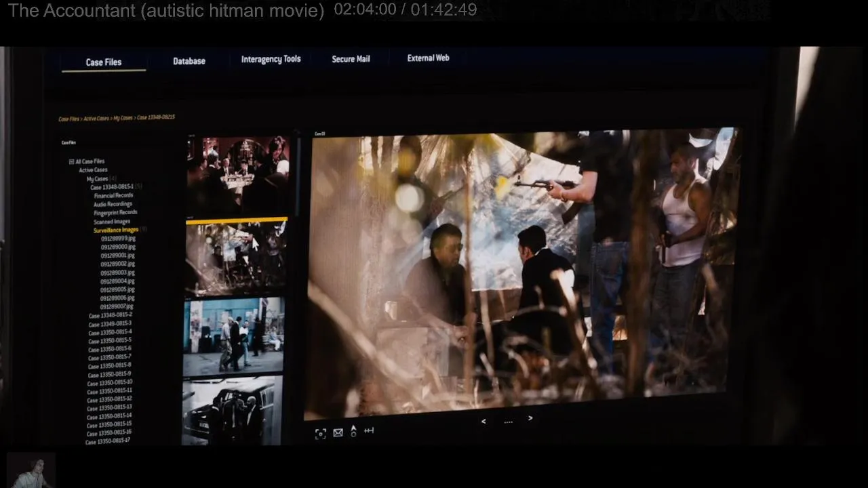Go to the previous surveillance image
This screenshot has width=868, height=488.
484,421
